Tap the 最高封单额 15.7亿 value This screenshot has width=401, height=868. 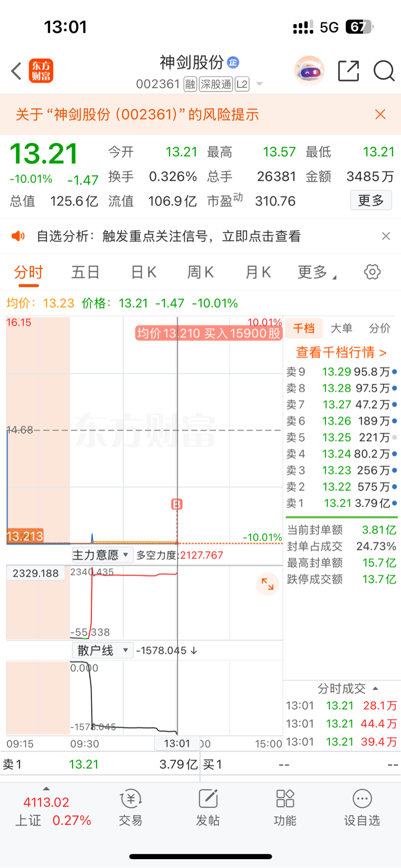(x=380, y=563)
